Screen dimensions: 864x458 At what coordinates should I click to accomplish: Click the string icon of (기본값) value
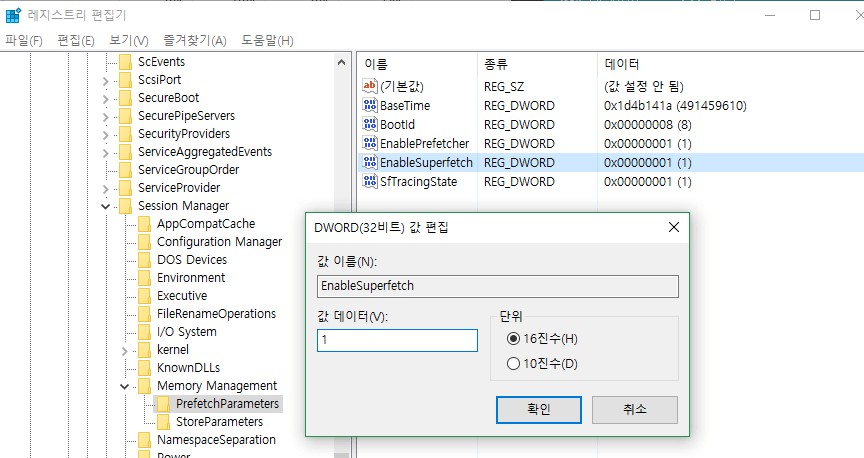tap(369, 87)
